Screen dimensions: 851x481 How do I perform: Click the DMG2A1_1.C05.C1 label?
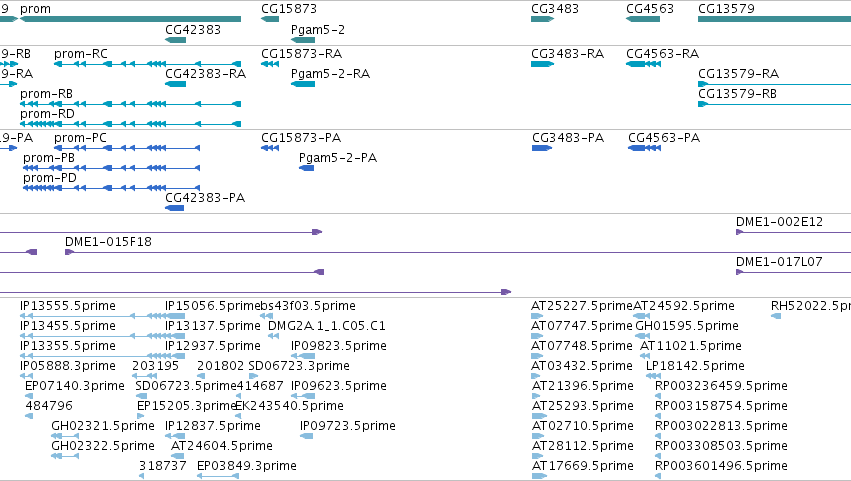tap(327, 326)
